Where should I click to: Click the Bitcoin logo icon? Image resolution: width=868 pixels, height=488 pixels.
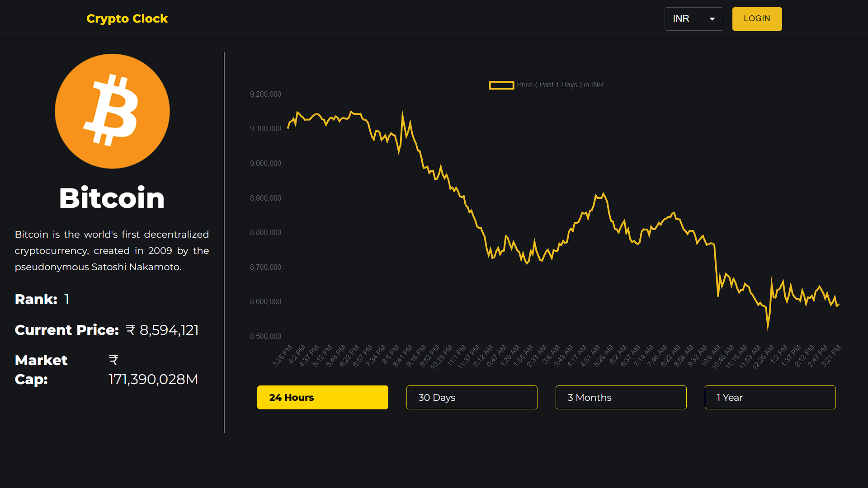point(112,111)
